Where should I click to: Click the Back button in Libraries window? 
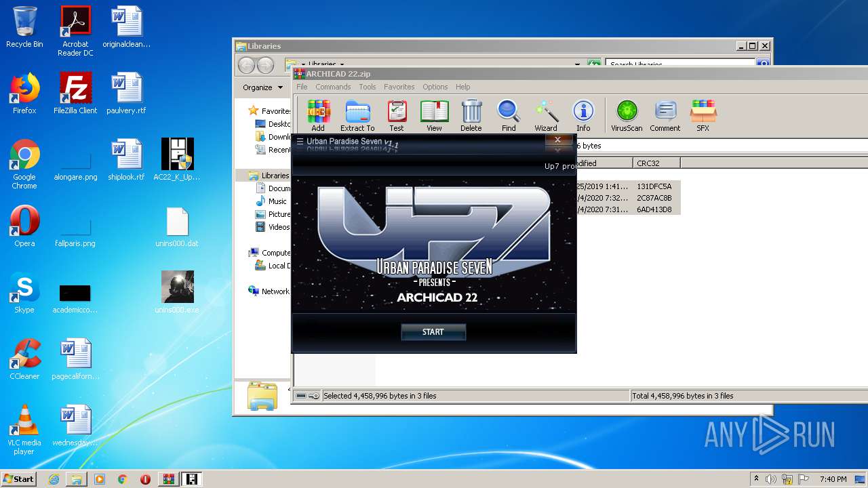pos(246,65)
